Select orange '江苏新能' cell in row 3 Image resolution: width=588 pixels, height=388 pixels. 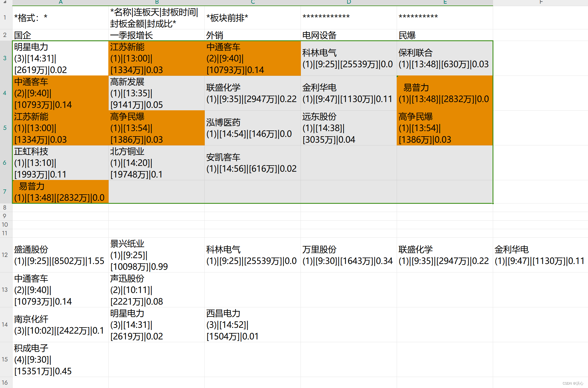point(157,58)
